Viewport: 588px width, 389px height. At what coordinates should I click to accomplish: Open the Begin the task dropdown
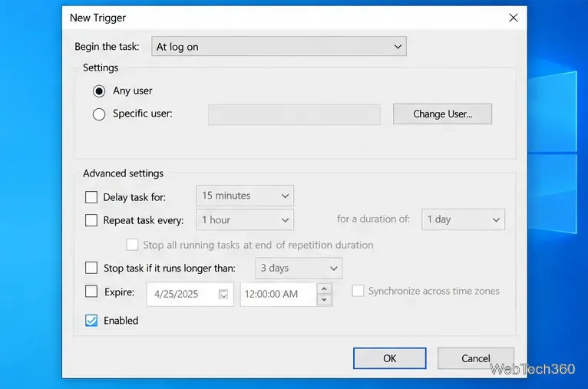pos(279,47)
